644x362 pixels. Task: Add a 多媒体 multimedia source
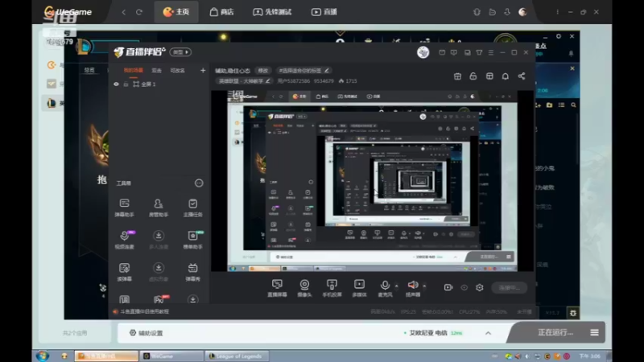pos(359,288)
